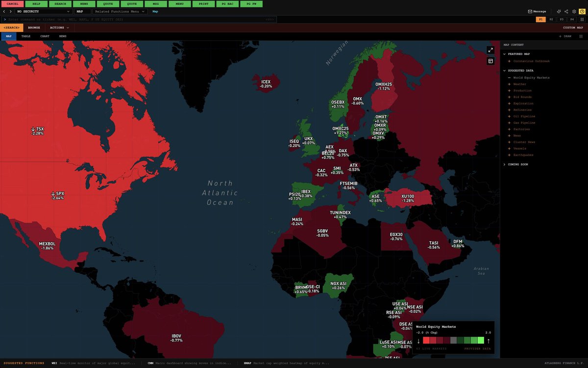Open the NO SECURITY dropdown
This screenshot has width=588, height=368.
pos(44,11)
